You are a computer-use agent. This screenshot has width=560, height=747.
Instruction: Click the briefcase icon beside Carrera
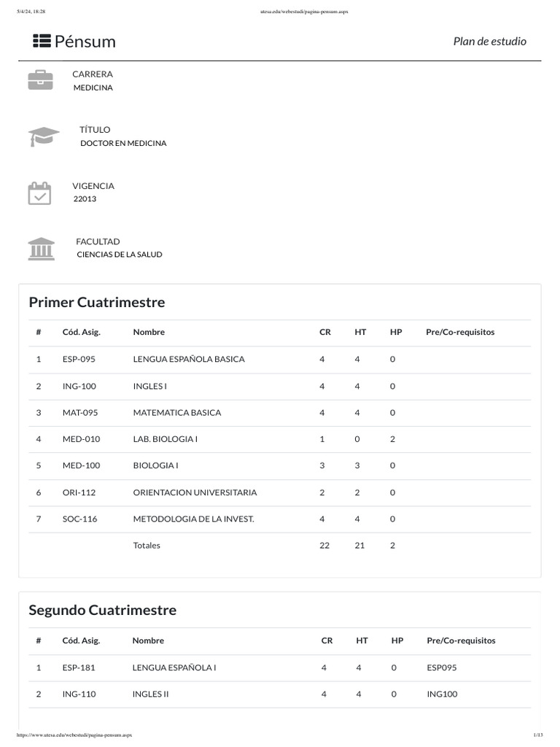pyautogui.click(x=40, y=80)
